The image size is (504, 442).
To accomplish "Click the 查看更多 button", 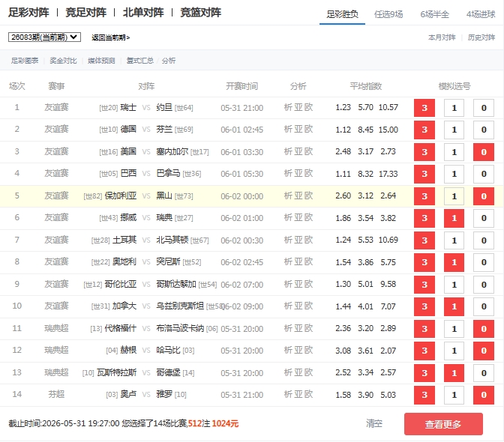I will click(443, 424).
